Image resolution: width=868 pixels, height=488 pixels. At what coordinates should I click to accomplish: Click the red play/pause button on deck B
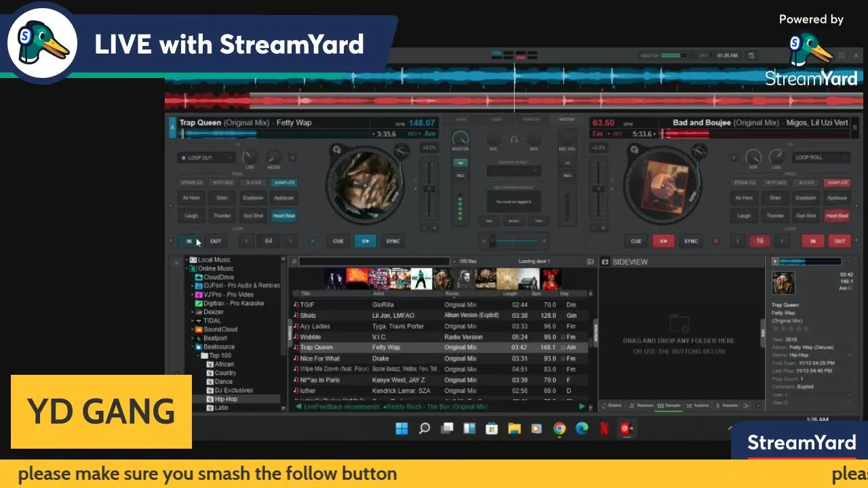pyautogui.click(x=663, y=241)
